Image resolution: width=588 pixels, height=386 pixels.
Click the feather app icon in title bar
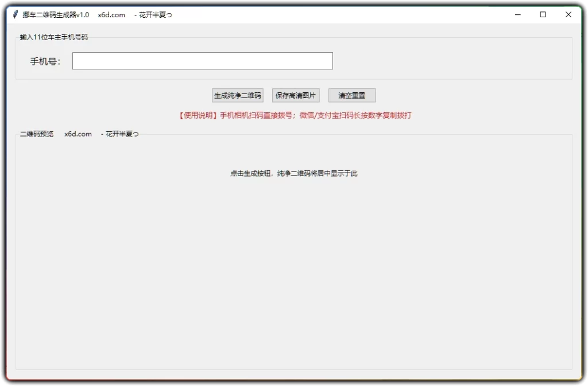point(16,14)
